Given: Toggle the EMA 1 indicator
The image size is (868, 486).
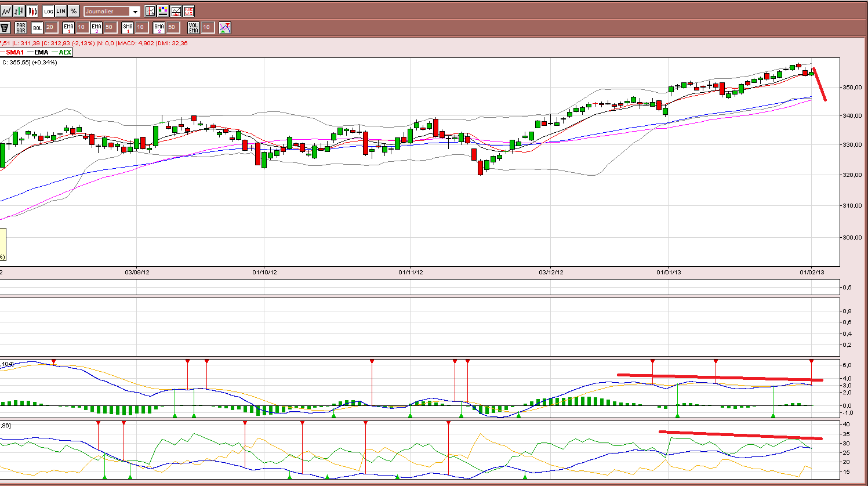Looking at the screenshot, I should (68, 27).
